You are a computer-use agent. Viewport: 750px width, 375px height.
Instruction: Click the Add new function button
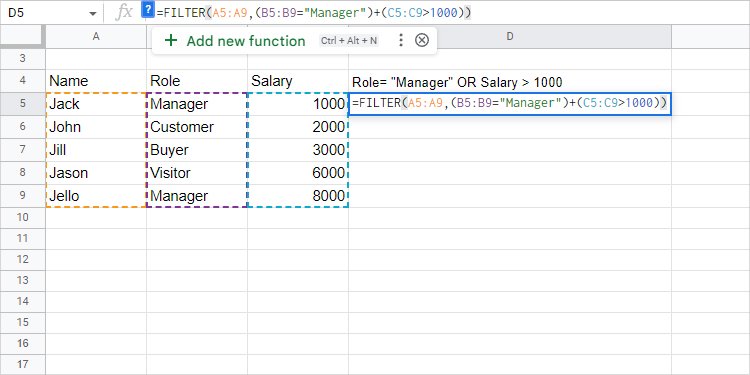[246, 41]
